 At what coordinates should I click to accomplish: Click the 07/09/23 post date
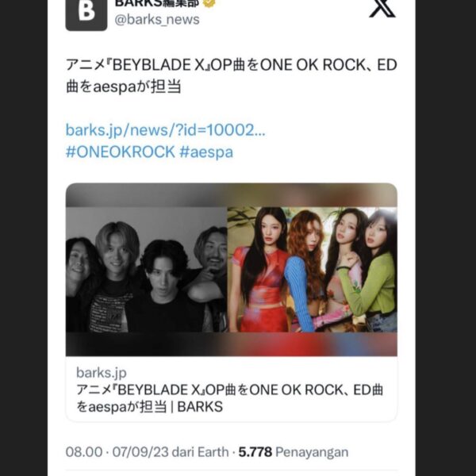point(140,452)
